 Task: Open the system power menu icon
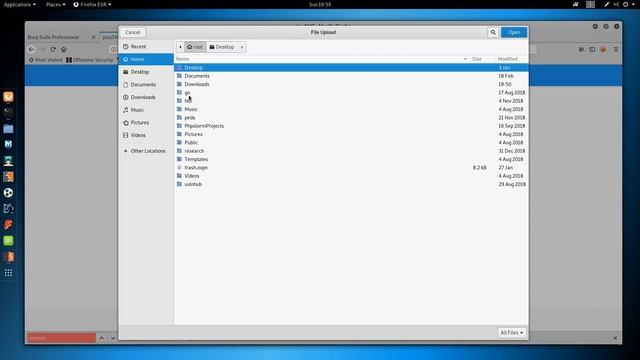point(625,4)
